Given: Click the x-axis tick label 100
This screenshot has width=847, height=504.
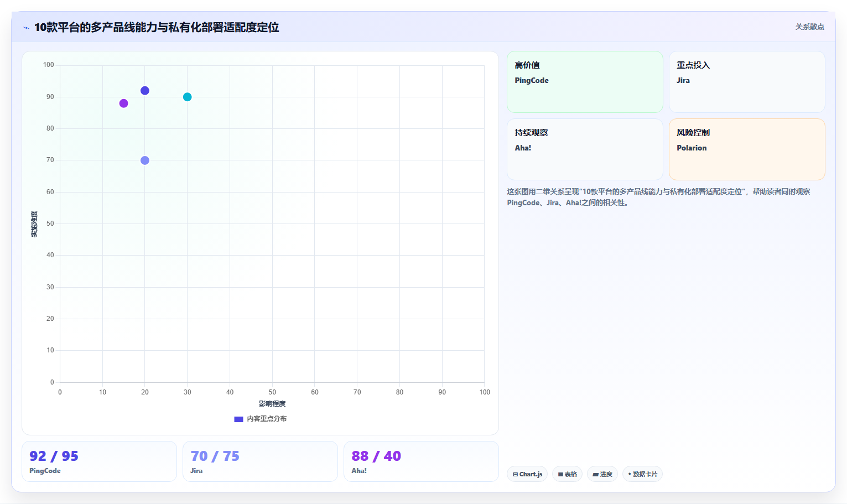Looking at the screenshot, I should [485, 392].
